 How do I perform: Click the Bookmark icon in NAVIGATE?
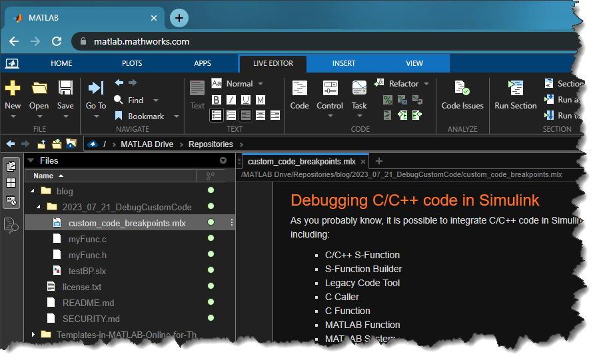[x=118, y=116]
